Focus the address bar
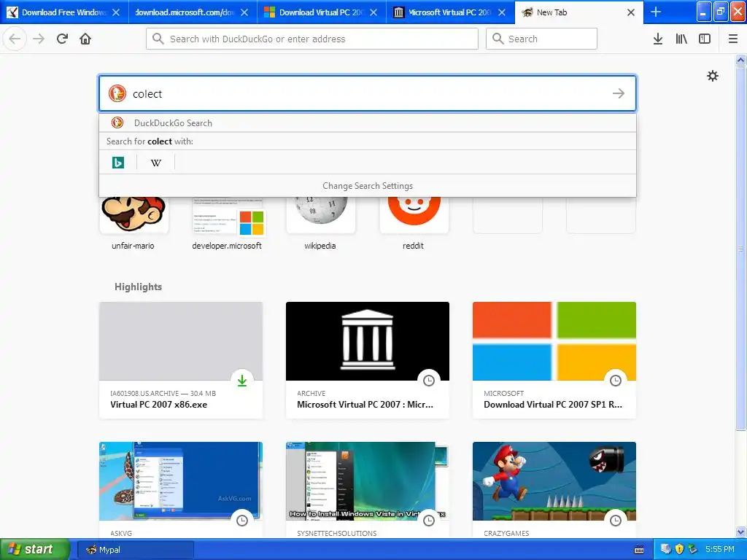The height and width of the screenshot is (560, 747). tap(312, 39)
